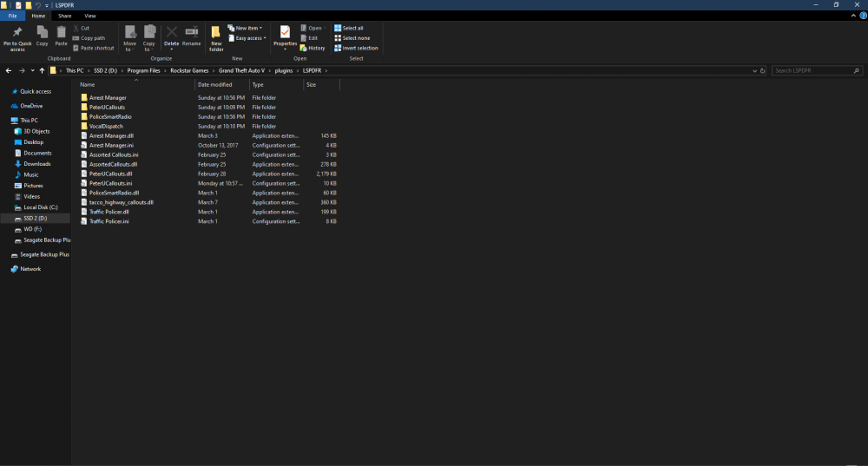Open the Recent locations dropdown arrow
868x466 pixels.
(33, 71)
